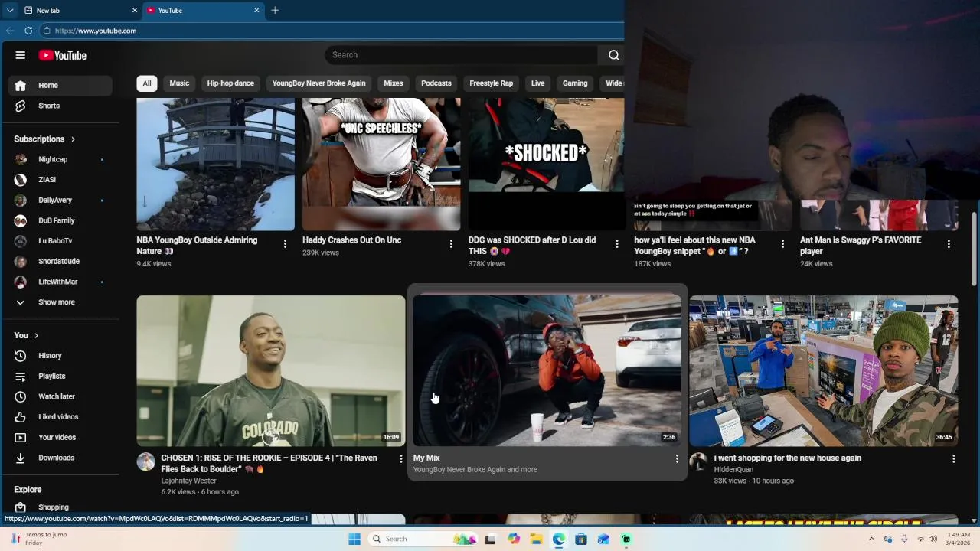Open a new browser tab with plus
This screenshot has width=980, height=551.
[275, 10]
